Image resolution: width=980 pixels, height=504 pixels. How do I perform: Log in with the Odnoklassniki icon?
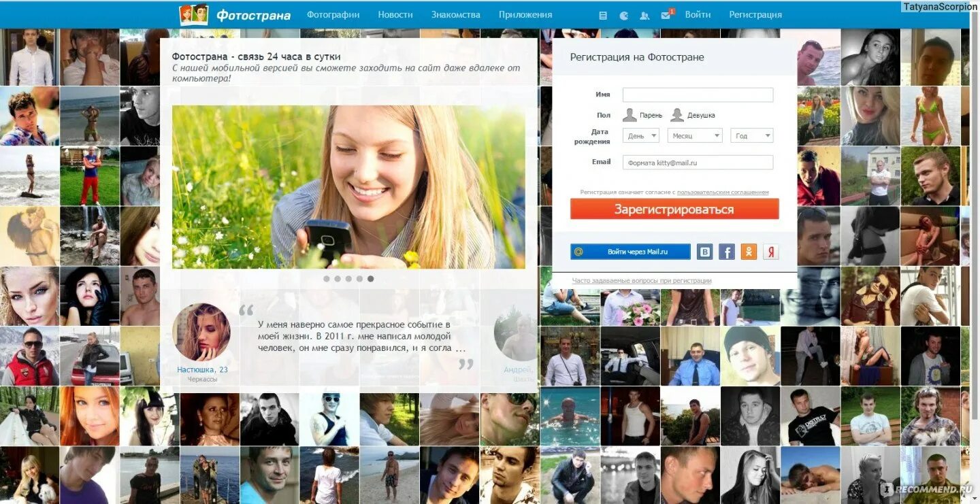(x=749, y=252)
